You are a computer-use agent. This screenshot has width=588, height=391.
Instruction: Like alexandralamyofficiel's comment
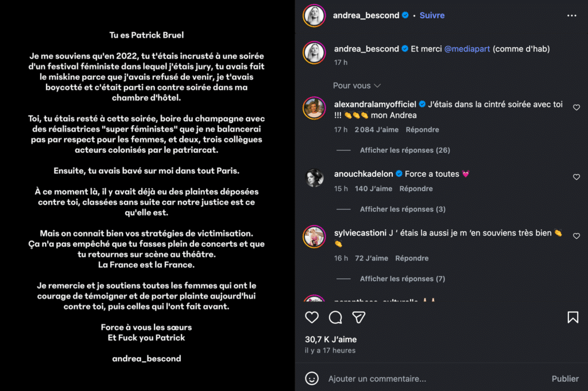pos(577,107)
